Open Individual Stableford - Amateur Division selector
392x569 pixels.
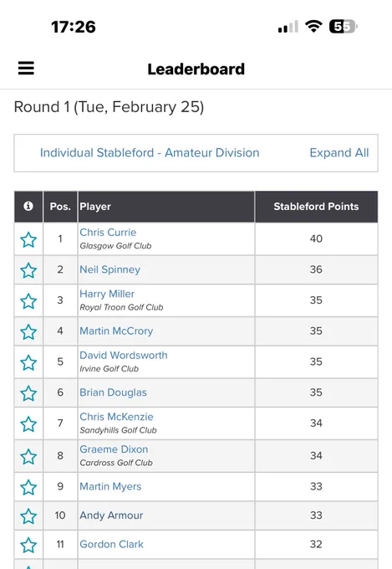point(150,153)
